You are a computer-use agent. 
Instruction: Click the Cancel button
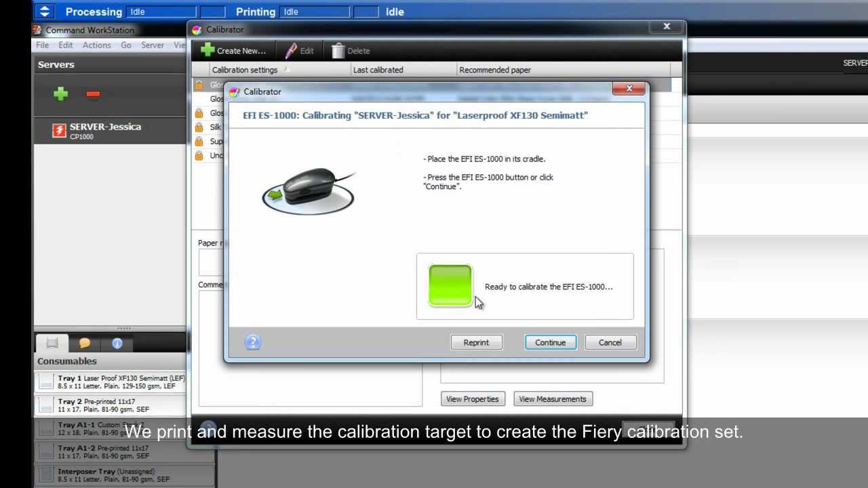(x=610, y=342)
